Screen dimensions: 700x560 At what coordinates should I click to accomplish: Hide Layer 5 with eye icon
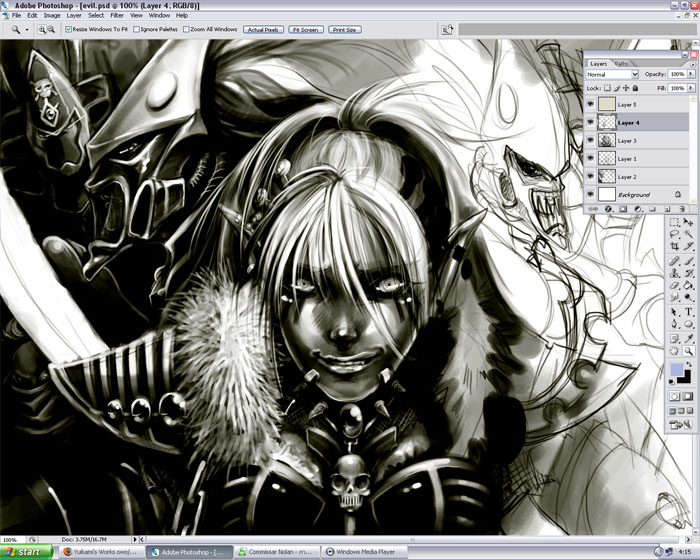[590, 104]
